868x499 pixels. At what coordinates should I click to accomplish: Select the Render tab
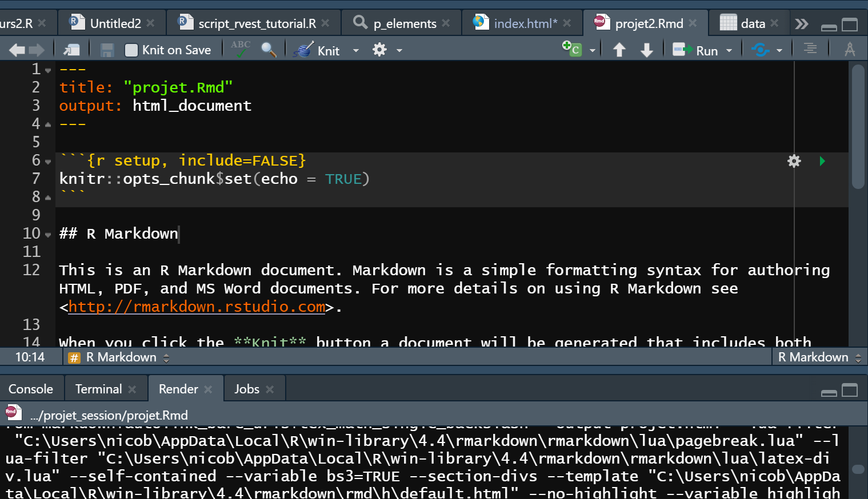coord(178,389)
